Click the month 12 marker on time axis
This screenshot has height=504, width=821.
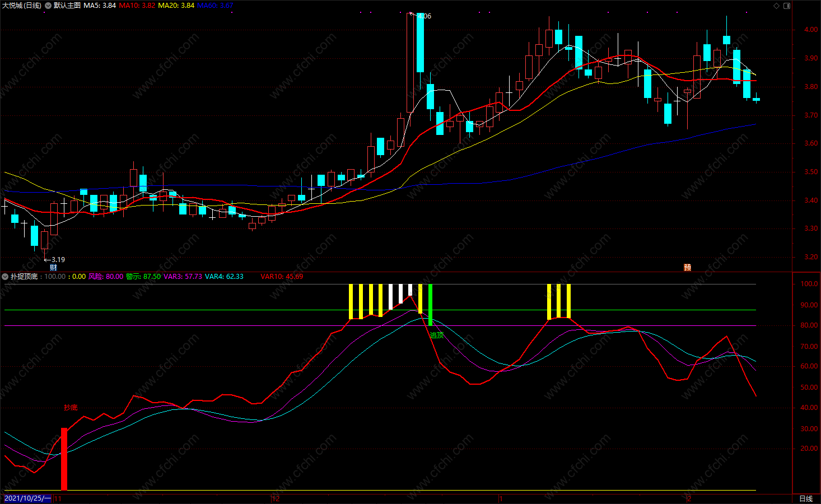click(x=276, y=499)
